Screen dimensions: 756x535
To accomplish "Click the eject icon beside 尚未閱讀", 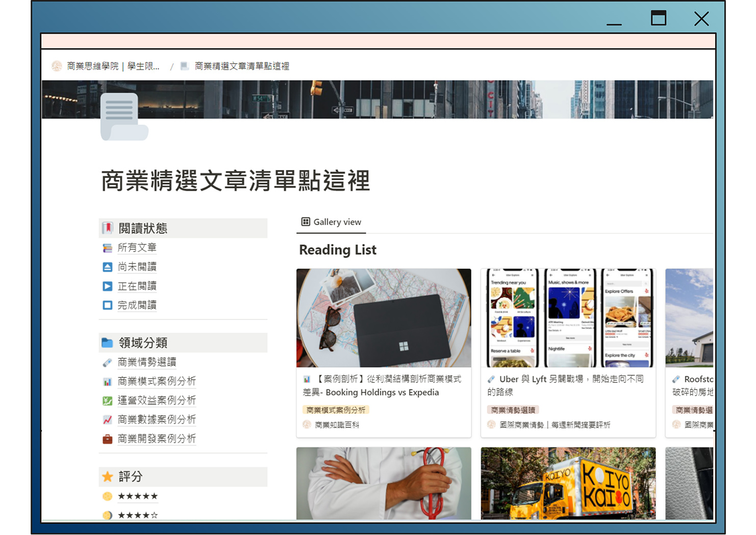I will [107, 267].
